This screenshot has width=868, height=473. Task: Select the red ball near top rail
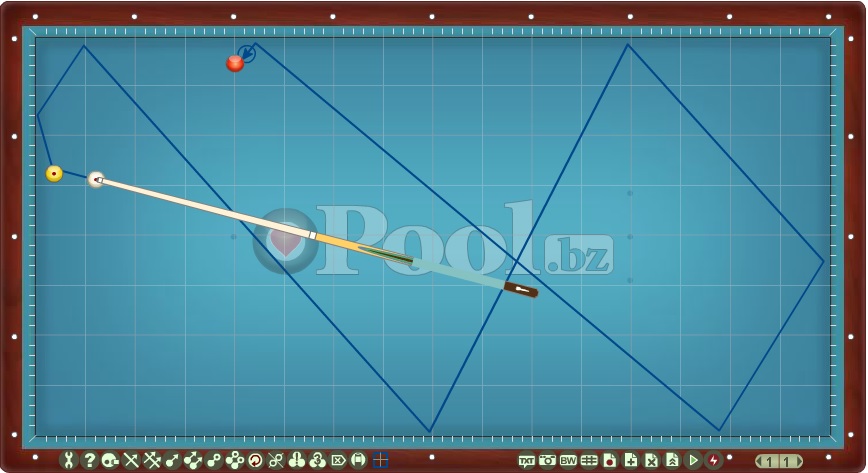coord(235,64)
